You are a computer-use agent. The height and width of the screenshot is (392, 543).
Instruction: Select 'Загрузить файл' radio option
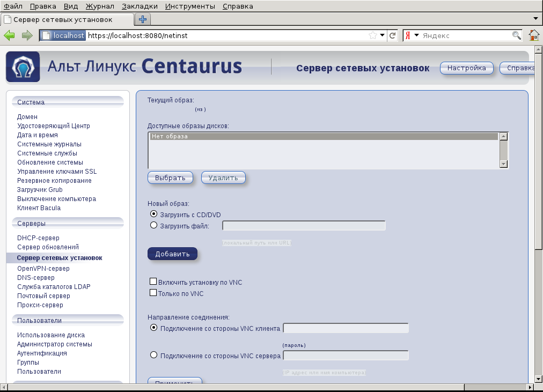pyautogui.click(x=154, y=225)
